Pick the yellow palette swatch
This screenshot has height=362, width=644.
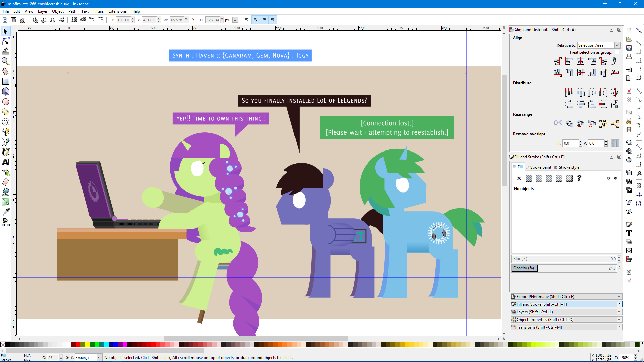click(87, 345)
